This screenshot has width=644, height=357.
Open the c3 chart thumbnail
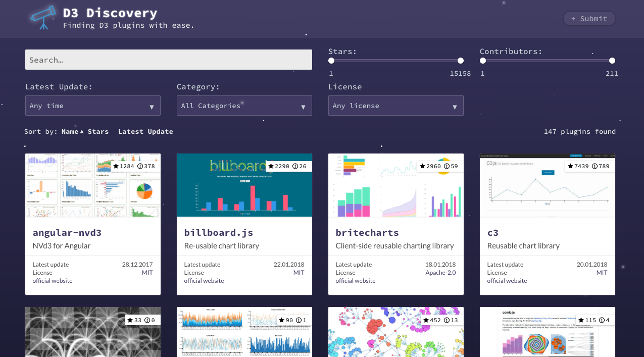[548, 185]
